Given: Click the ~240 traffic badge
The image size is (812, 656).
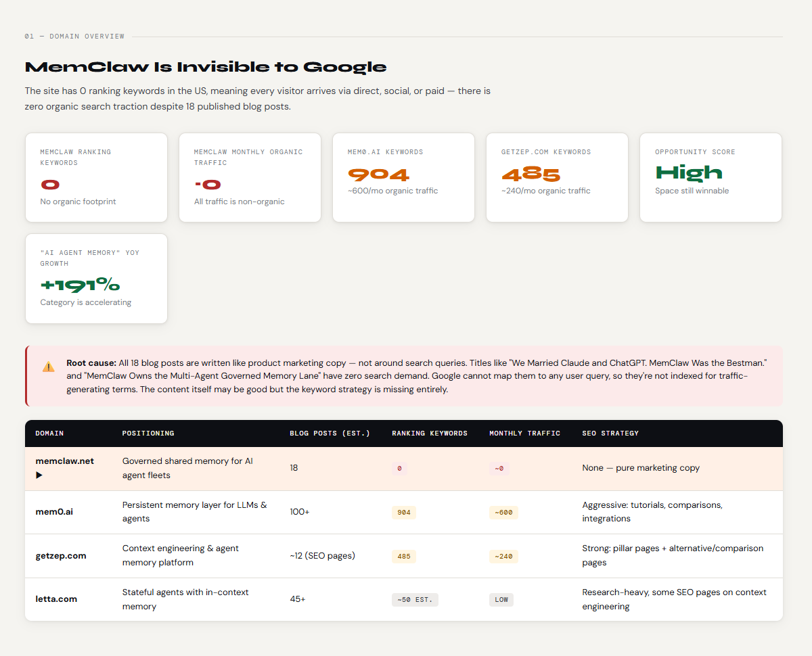Looking at the screenshot, I should coord(503,557).
